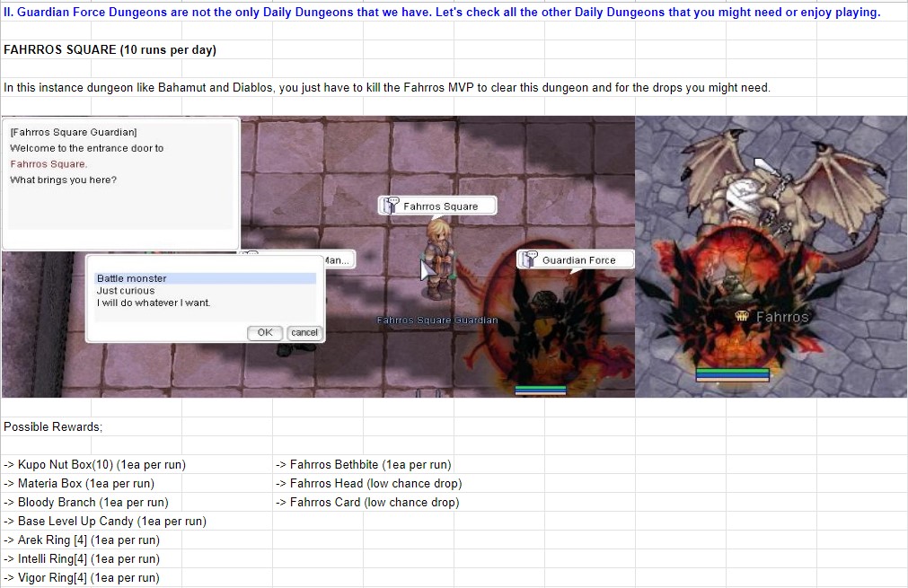Click the partially hidden 'Man...' NPC label
The width and height of the screenshot is (908, 588).
[x=339, y=259]
